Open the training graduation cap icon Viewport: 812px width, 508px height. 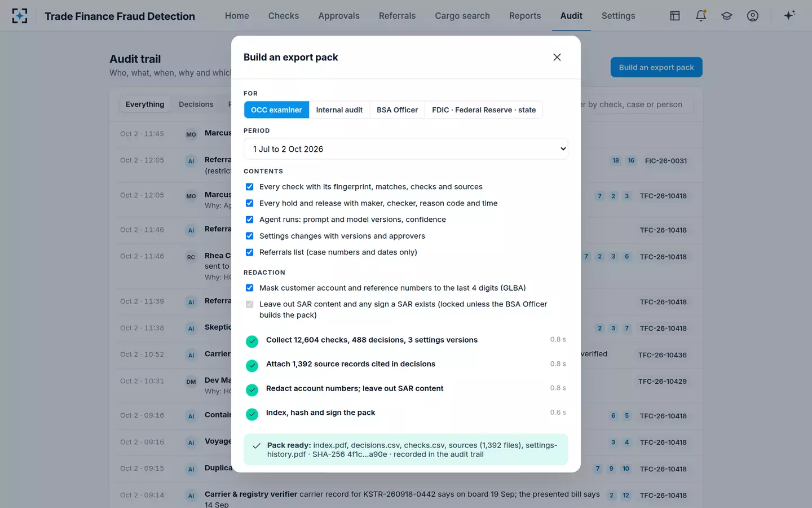(727, 16)
